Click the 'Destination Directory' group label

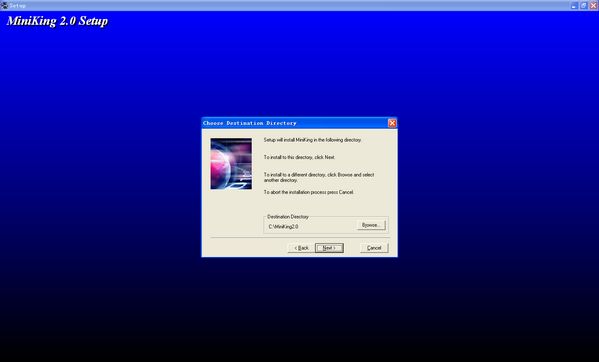(x=288, y=217)
